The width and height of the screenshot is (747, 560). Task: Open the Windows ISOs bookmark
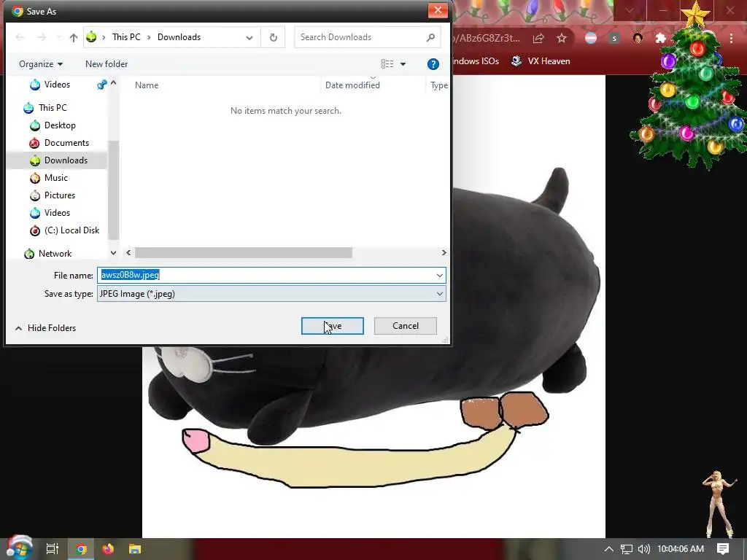[476, 61]
